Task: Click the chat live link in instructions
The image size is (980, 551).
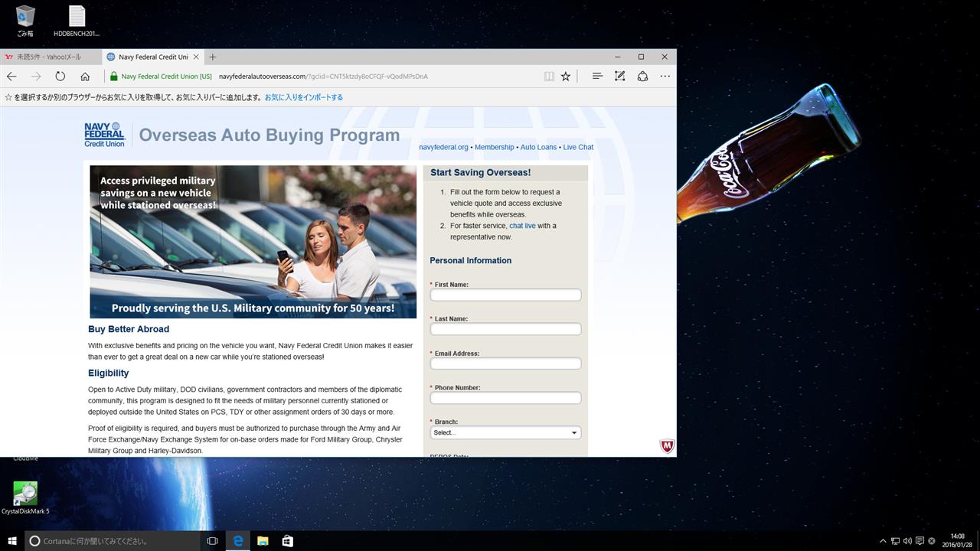Action: pyautogui.click(x=522, y=226)
